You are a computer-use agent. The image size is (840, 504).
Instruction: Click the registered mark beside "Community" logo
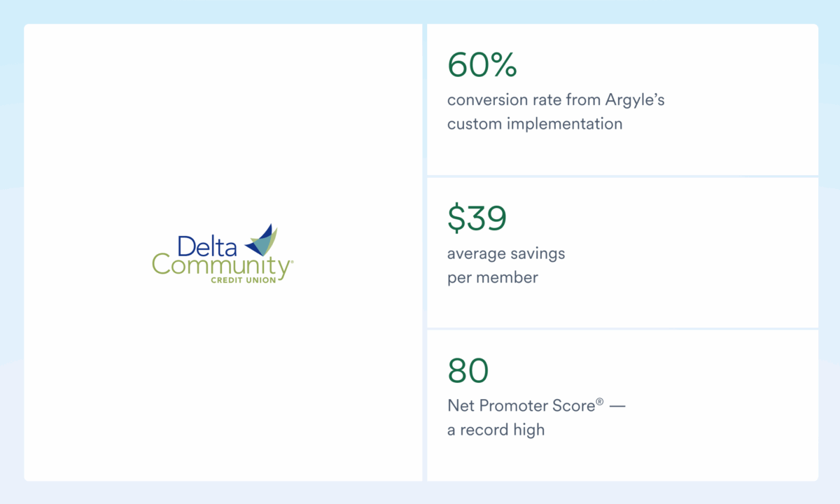pyautogui.click(x=291, y=262)
